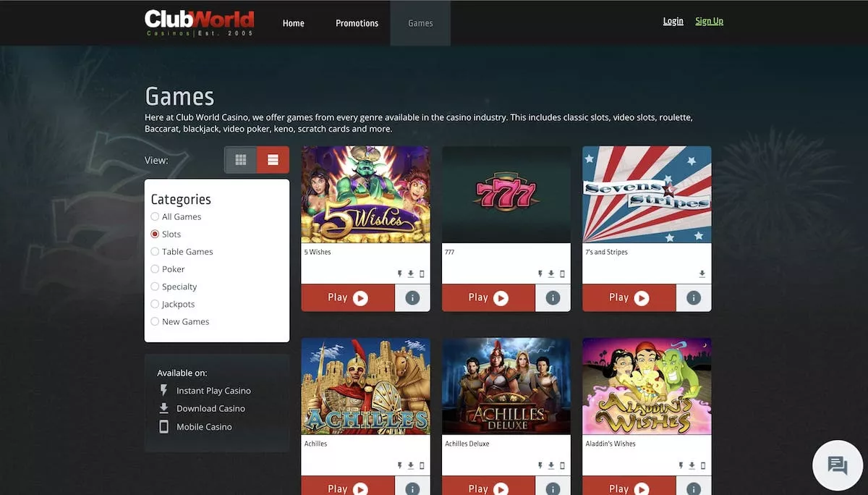Click the Achilles Deluxe game thumbnail
This screenshot has width=868, height=495.
[506, 386]
